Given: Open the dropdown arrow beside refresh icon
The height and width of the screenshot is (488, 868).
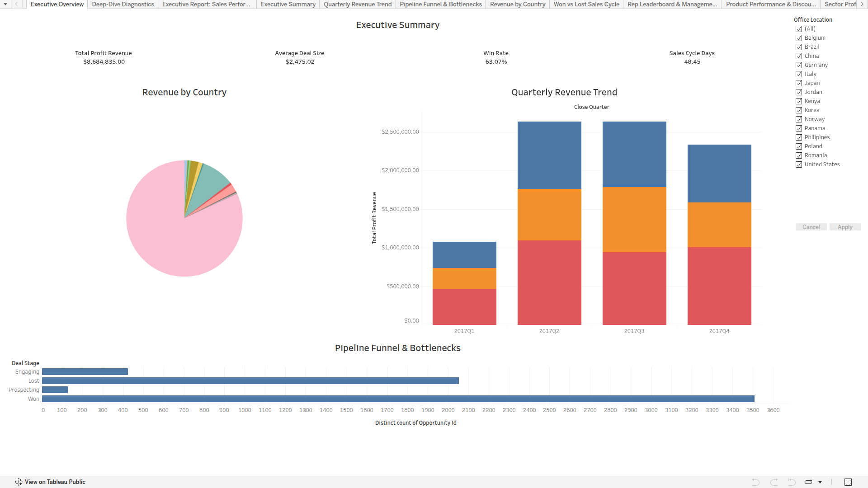Looking at the screenshot, I should (820, 482).
